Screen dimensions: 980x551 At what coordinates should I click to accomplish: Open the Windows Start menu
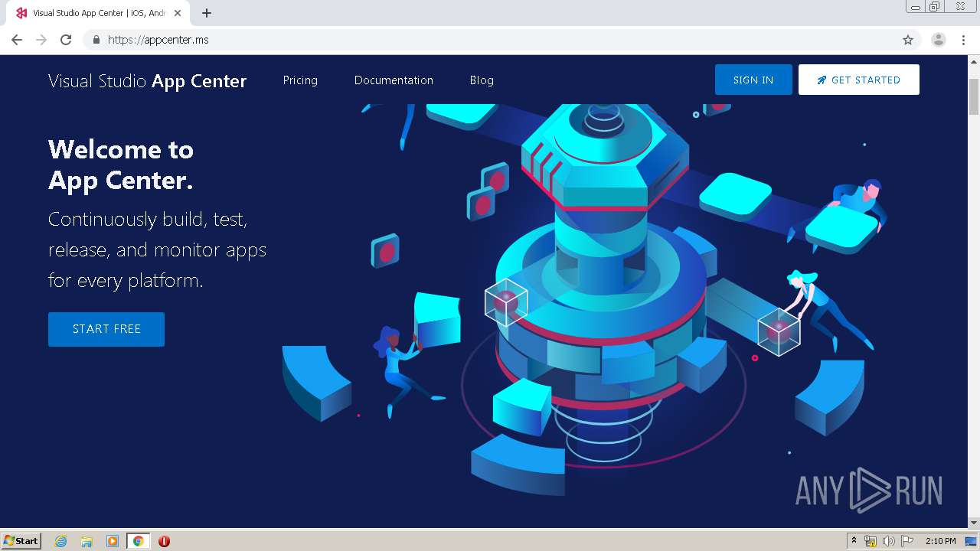21,540
